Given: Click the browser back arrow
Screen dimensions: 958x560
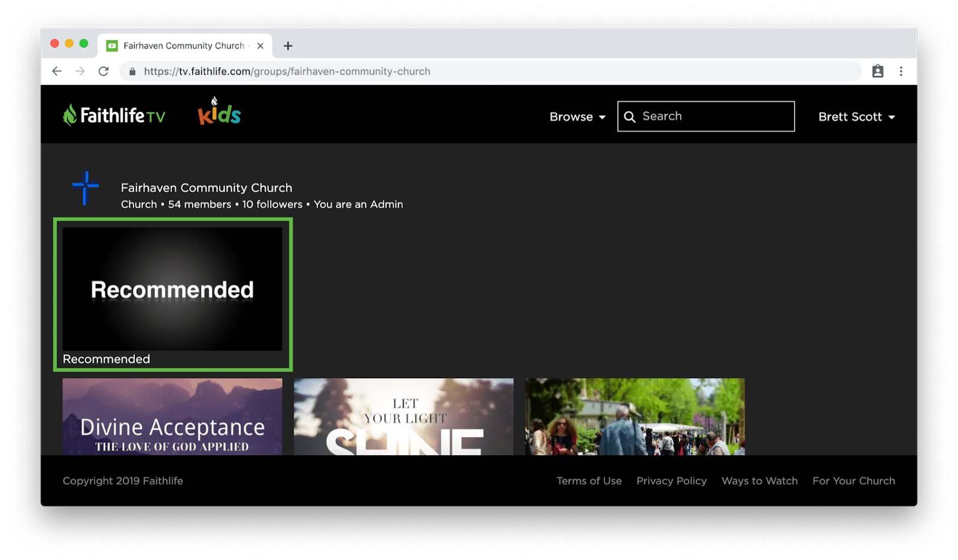Looking at the screenshot, I should [57, 71].
